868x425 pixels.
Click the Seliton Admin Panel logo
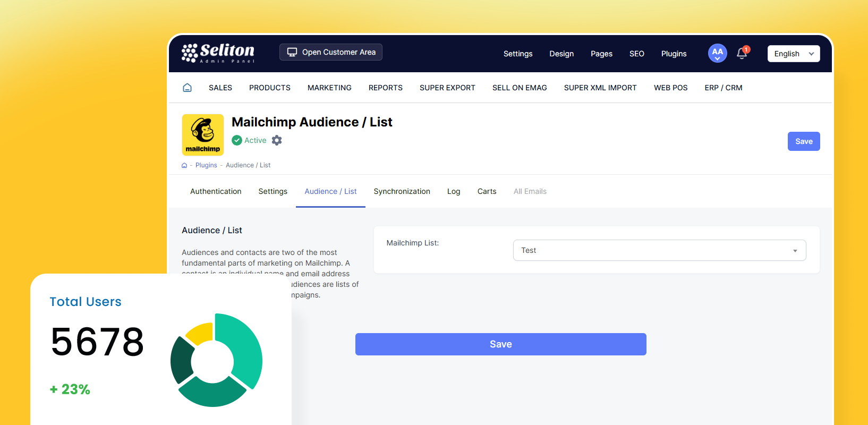point(218,53)
